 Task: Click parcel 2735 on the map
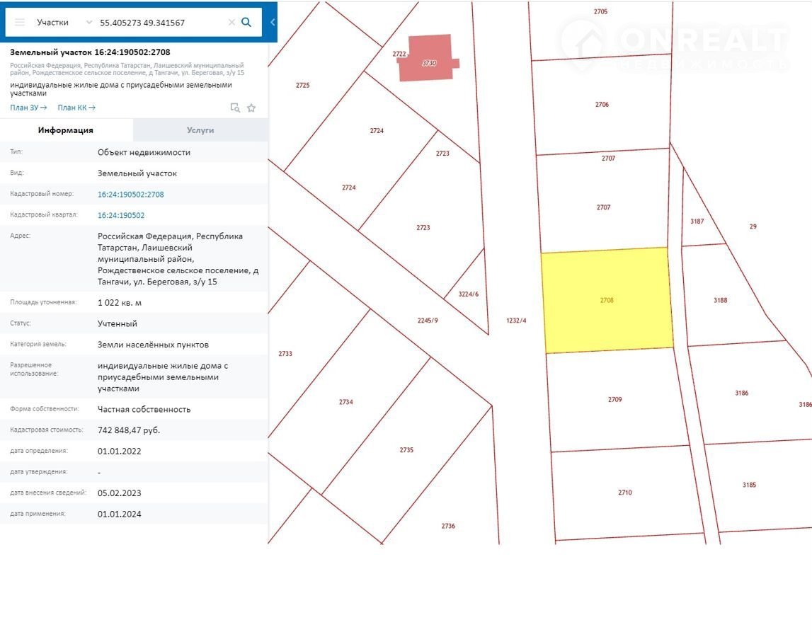(406, 450)
